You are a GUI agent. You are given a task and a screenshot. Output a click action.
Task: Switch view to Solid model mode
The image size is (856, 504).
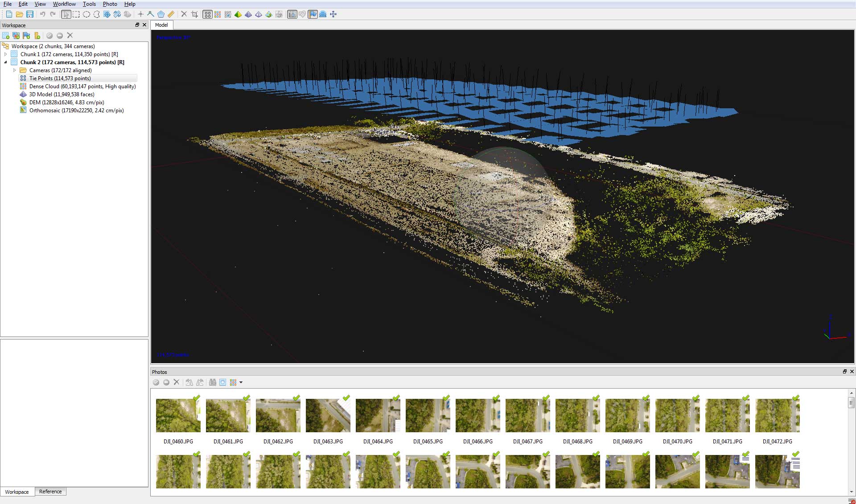pyautogui.click(x=248, y=14)
